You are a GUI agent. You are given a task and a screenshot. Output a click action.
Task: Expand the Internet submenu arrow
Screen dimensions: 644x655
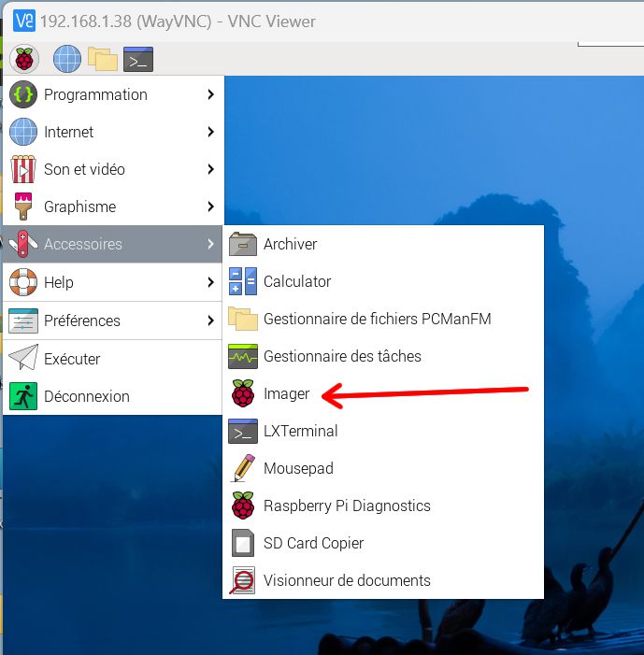[x=210, y=132]
